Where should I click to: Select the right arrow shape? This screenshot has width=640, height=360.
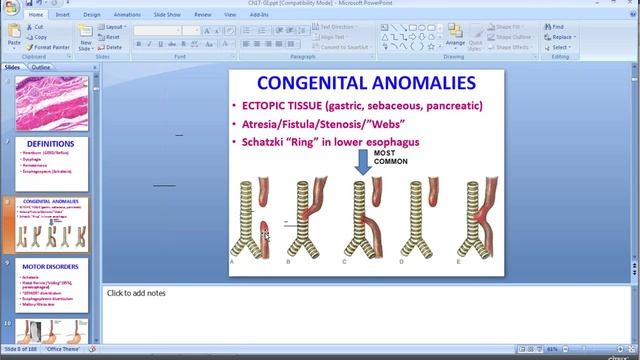(x=413, y=37)
